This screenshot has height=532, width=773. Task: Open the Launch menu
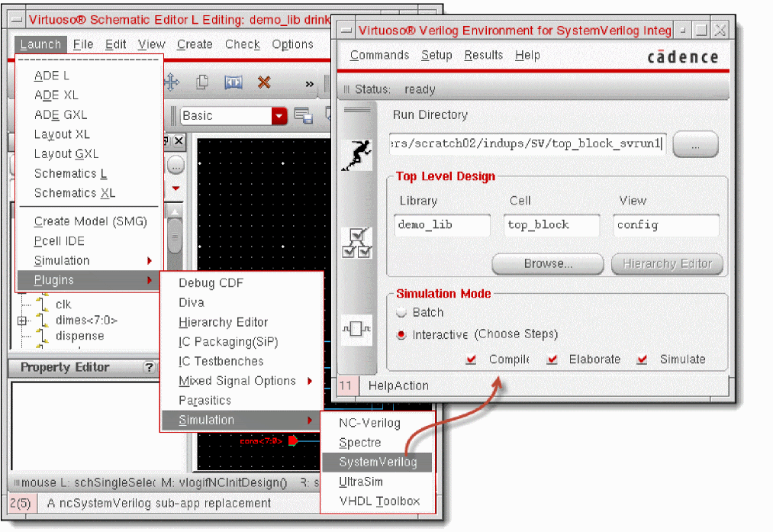pyautogui.click(x=40, y=44)
